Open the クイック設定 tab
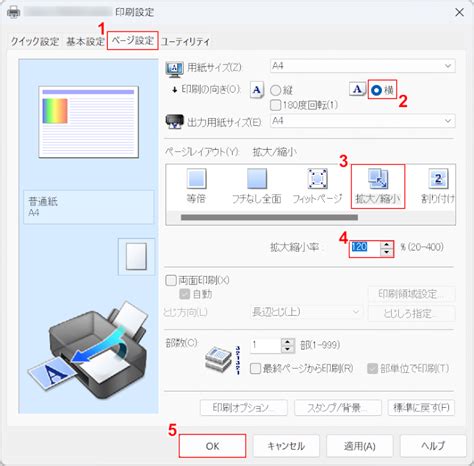 click(35, 42)
